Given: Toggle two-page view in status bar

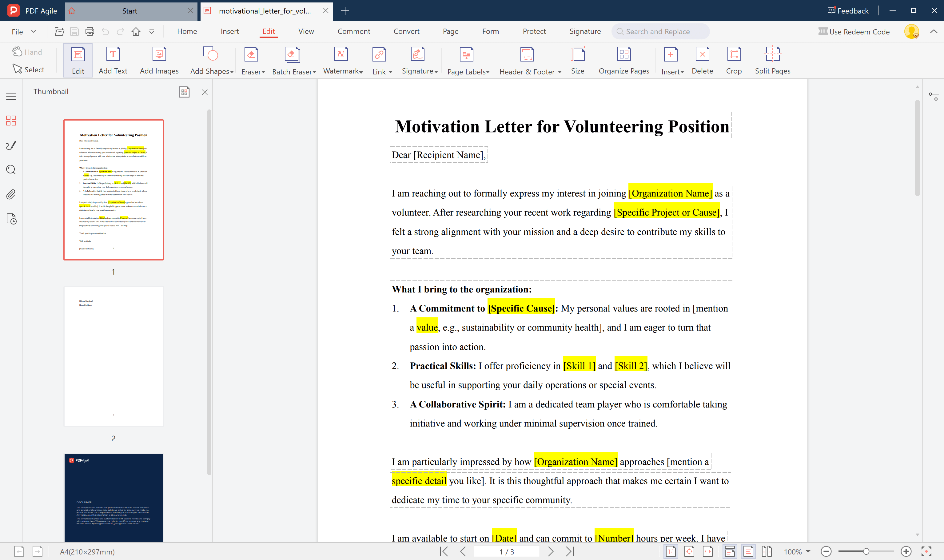Looking at the screenshot, I should point(767,551).
